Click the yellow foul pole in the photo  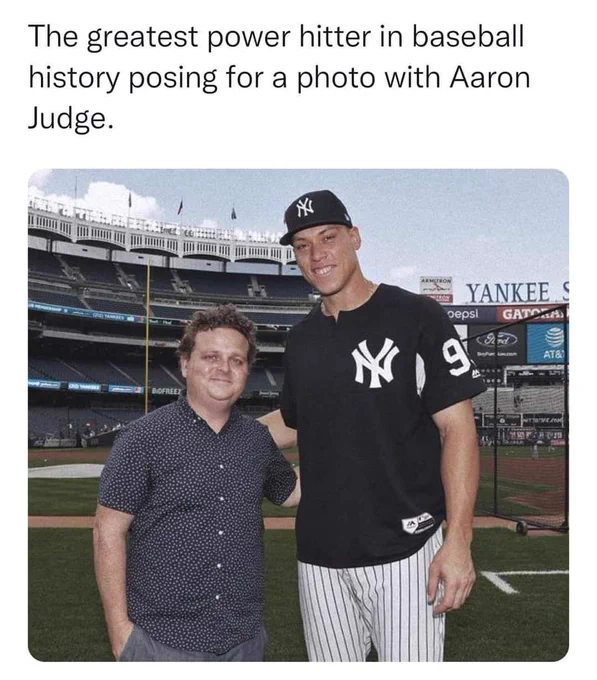point(148,335)
